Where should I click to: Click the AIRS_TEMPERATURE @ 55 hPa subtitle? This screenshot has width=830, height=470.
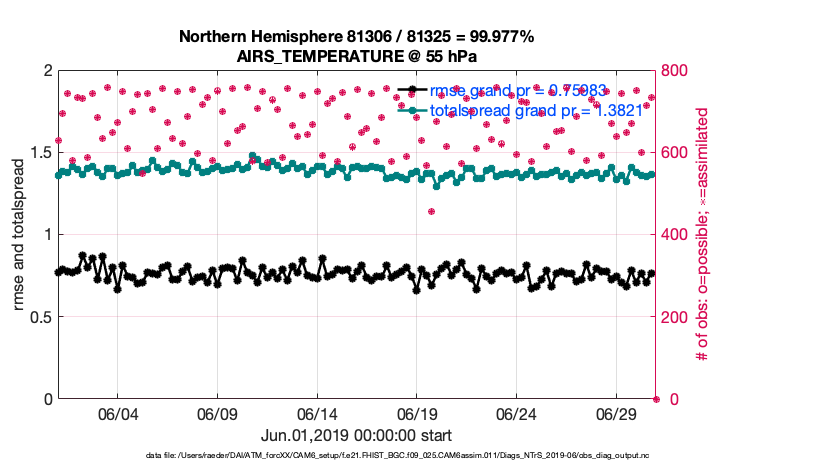tap(356, 56)
